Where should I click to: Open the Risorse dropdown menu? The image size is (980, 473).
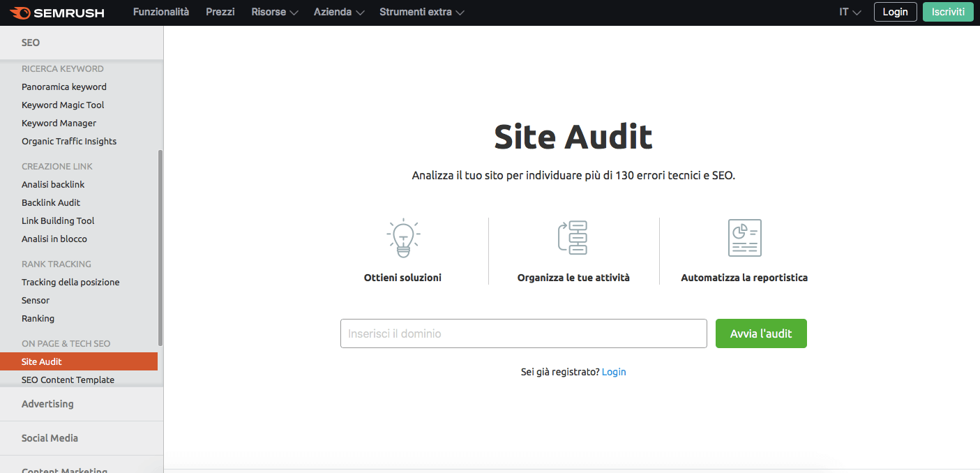[274, 13]
